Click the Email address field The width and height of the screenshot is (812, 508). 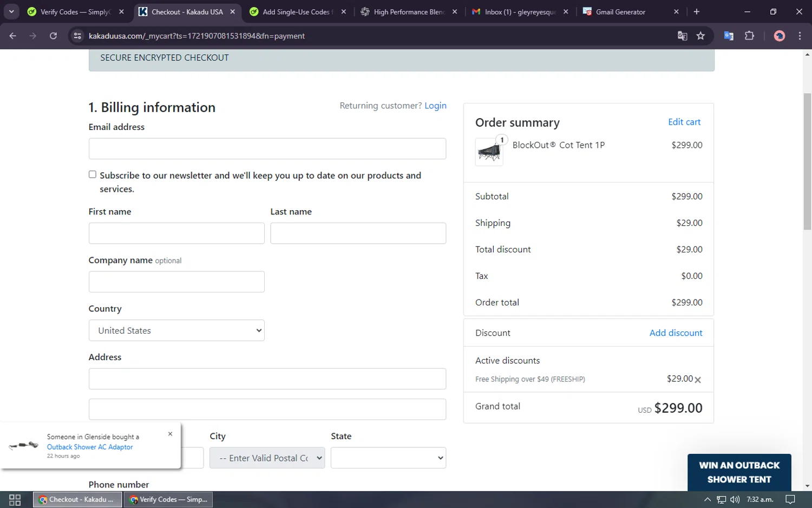click(x=267, y=148)
